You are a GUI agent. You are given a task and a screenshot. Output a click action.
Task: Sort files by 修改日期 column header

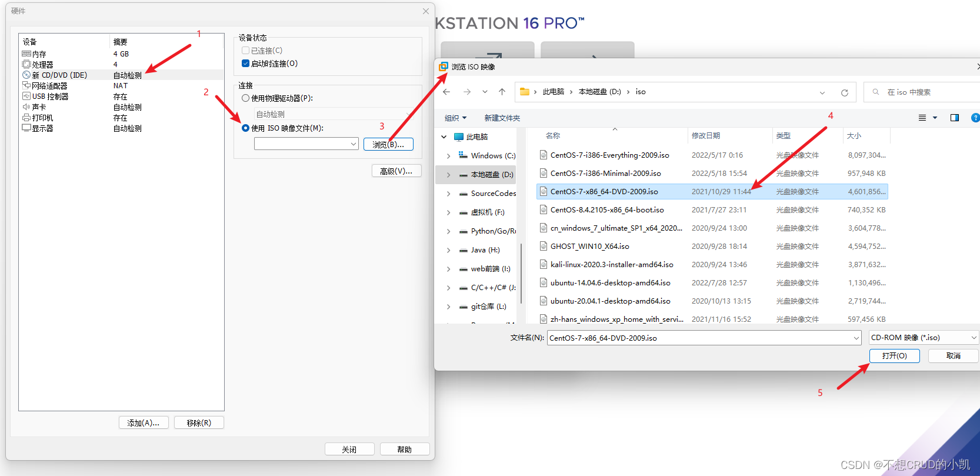[705, 135]
